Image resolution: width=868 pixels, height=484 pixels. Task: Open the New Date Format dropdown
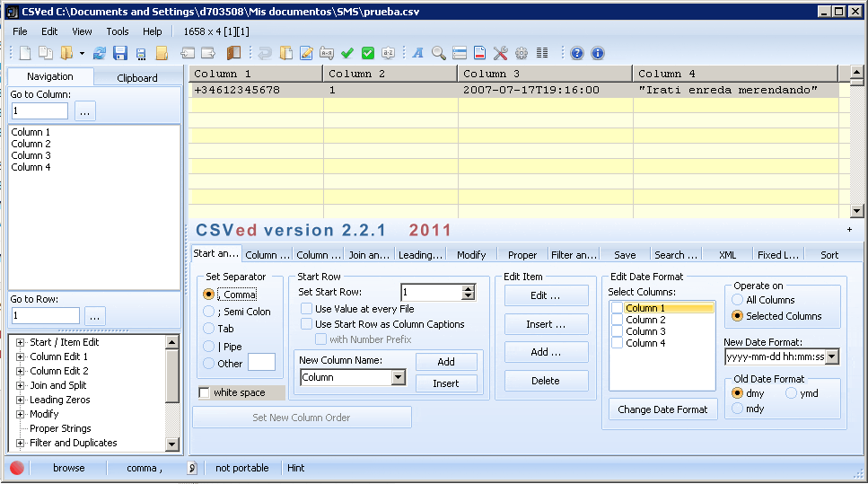pos(832,356)
